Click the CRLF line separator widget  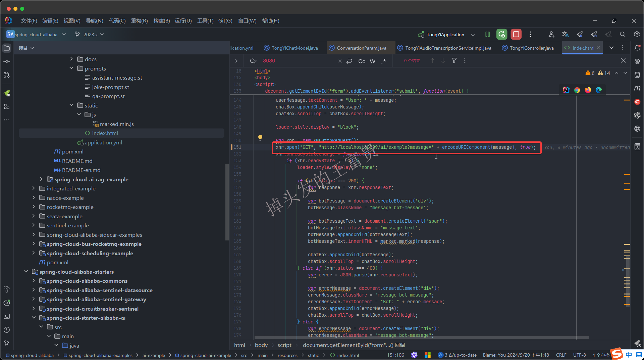[561, 355]
